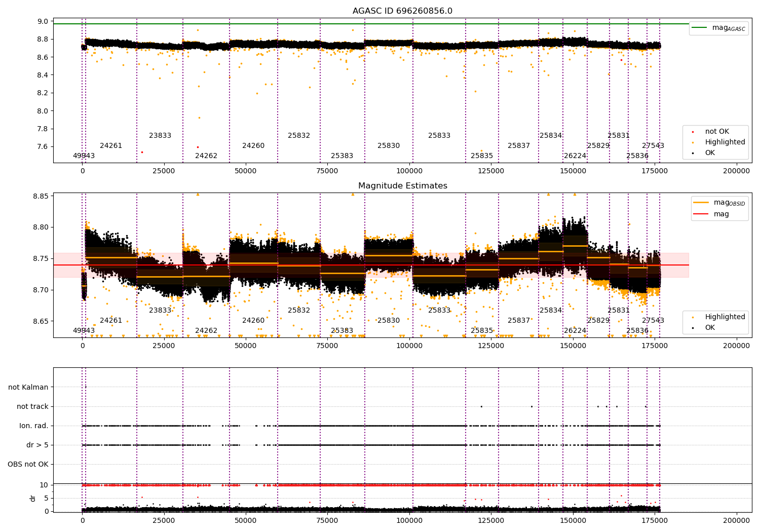Click the 8.65 y-axis tick of middle plot
Screen dimensions: 760x532
click(x=41, y=321)
